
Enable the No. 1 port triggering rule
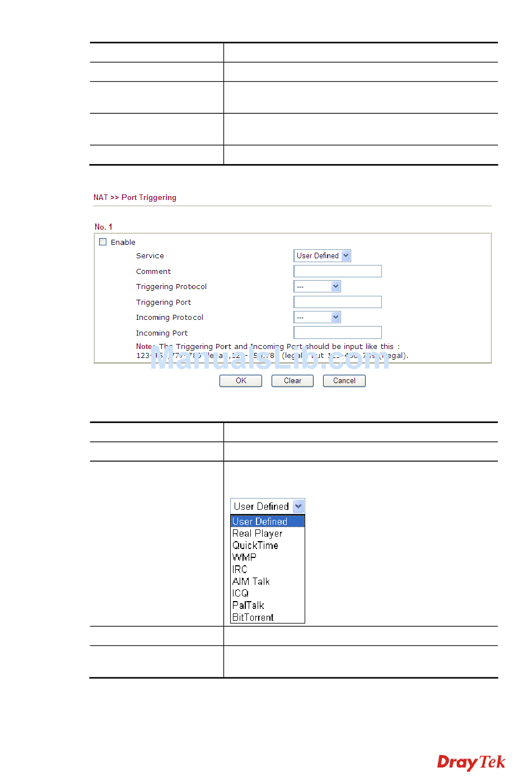tap(103, 242)
